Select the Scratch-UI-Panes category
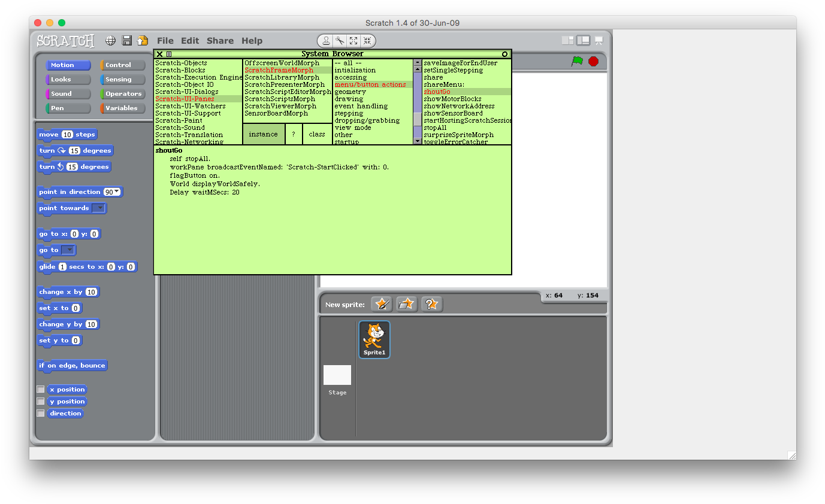The width and height of the screenshot is (825, 504). click(x=198, y=99)
